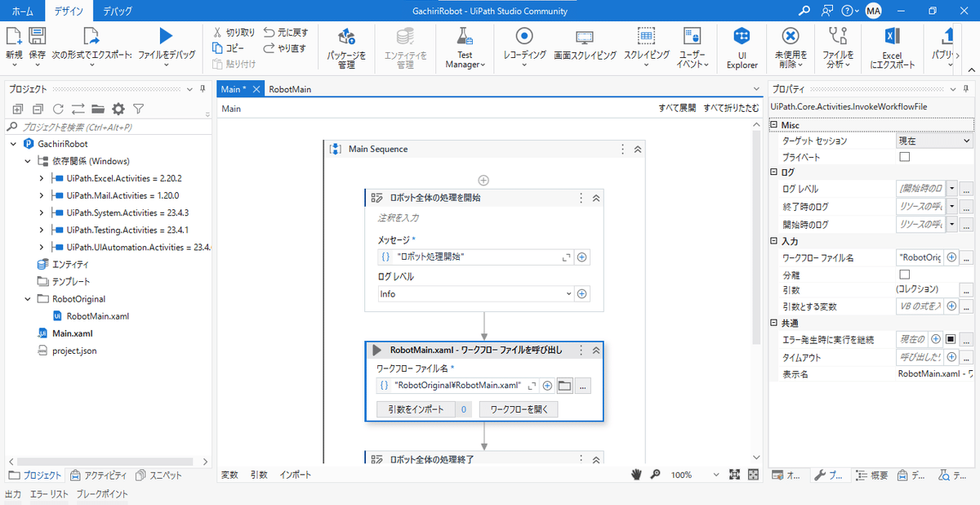Click collapse all icon in Project panel toolbar
This screenshot has width=980, height=505.
tap(38, 109)
